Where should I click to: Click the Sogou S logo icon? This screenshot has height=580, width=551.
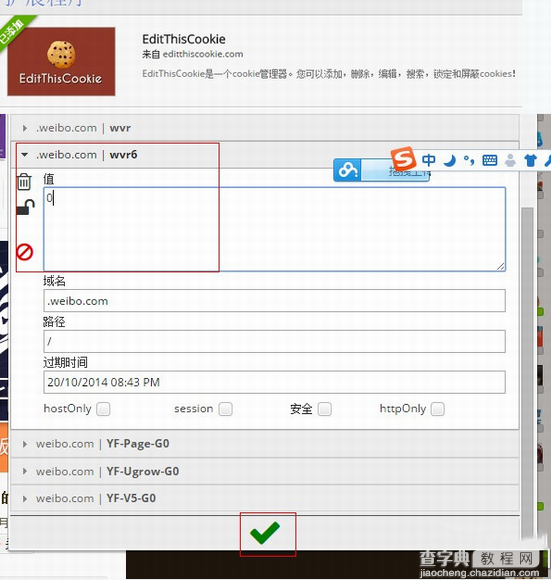click(404, 158)
